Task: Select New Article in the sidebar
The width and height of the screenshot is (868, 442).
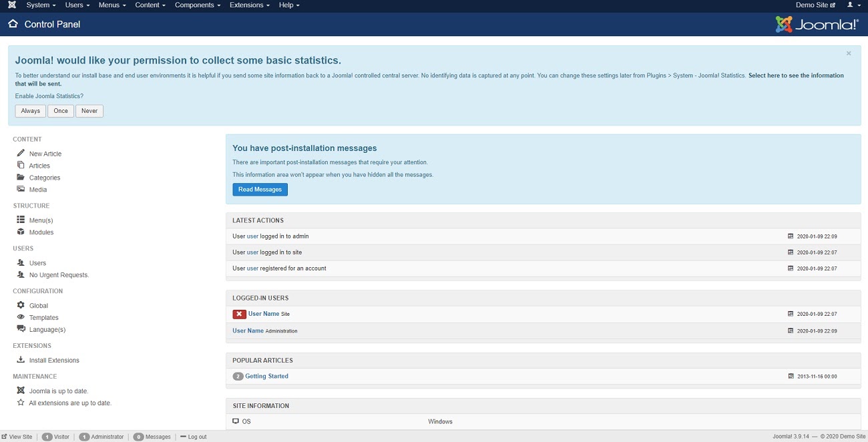Action: point(45,153)
